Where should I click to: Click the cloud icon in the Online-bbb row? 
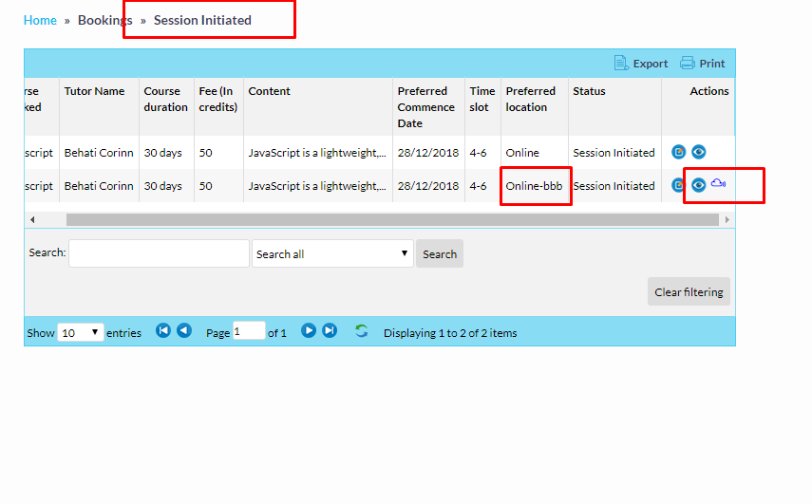[x=718, y=184]
